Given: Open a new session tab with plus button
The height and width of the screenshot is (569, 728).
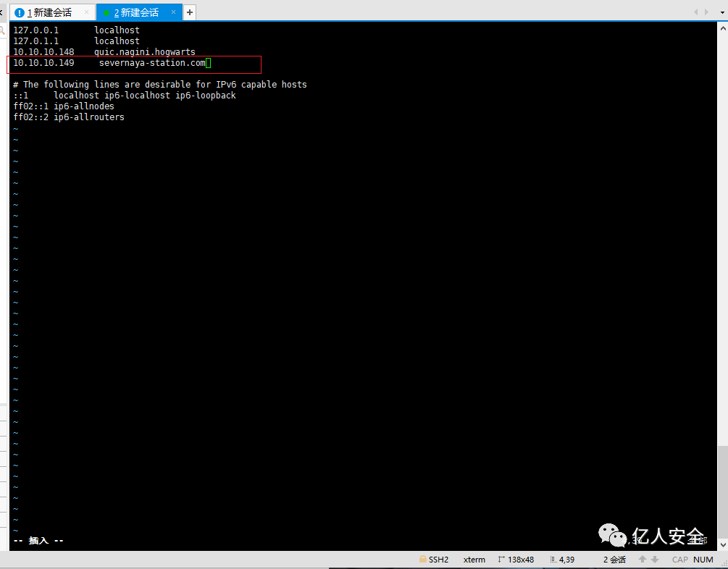Looking at the screenshot, I should 190,12.
